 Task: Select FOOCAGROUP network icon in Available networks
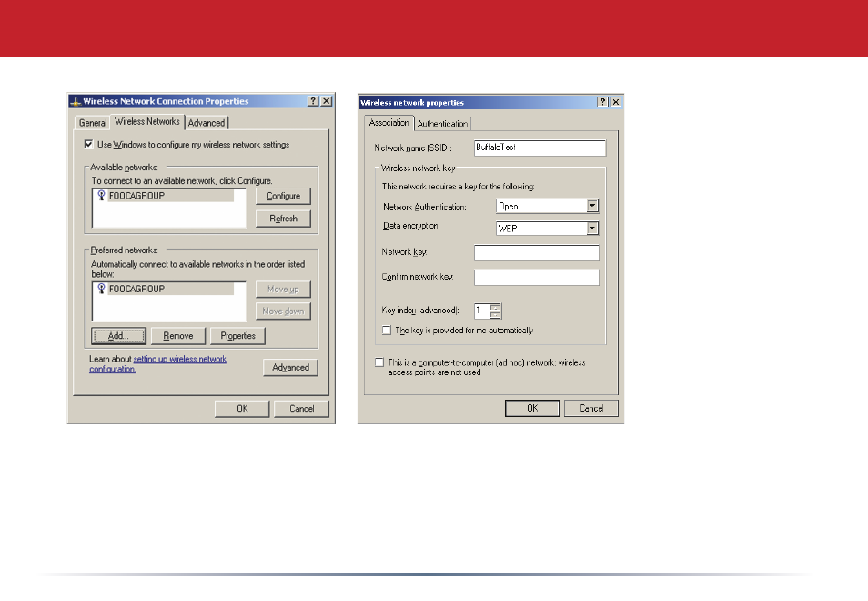[x=101, y=195]
